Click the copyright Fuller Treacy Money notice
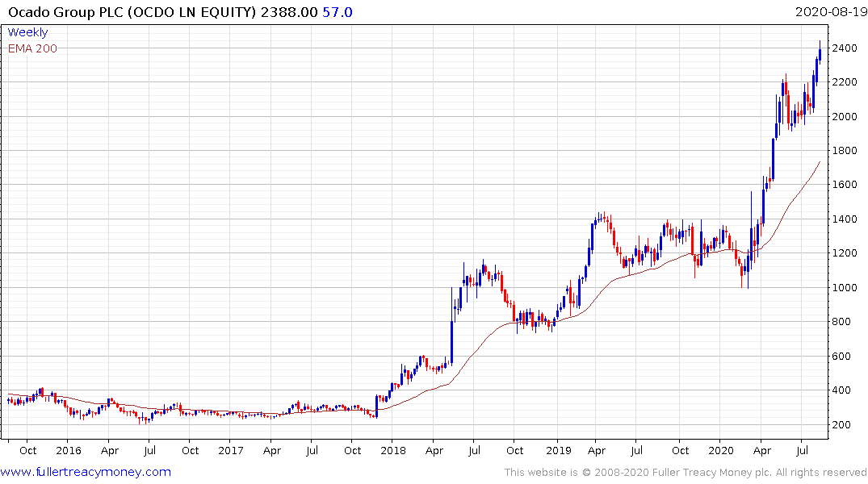This screenshot has height=484, width=868. (x=686, y=473)
